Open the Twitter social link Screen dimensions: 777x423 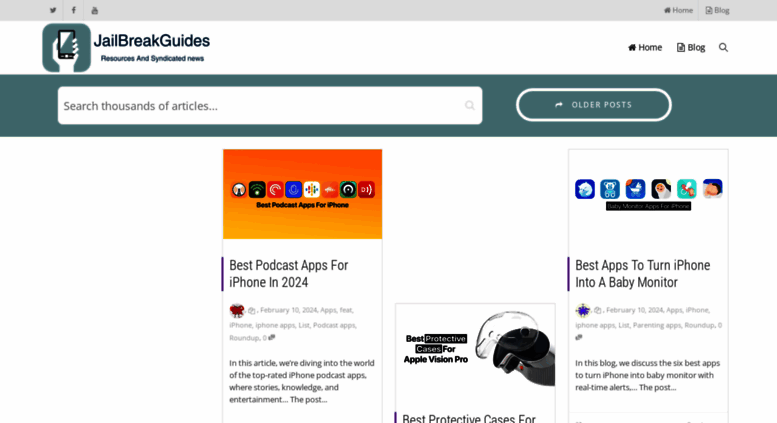pos(53,10)
